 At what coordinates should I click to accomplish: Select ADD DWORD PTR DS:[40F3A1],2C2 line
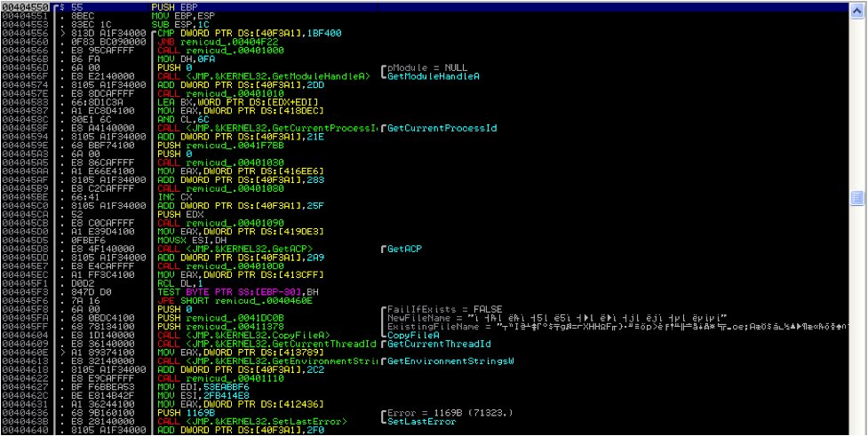pyautogui.click(x=241, y=369)
